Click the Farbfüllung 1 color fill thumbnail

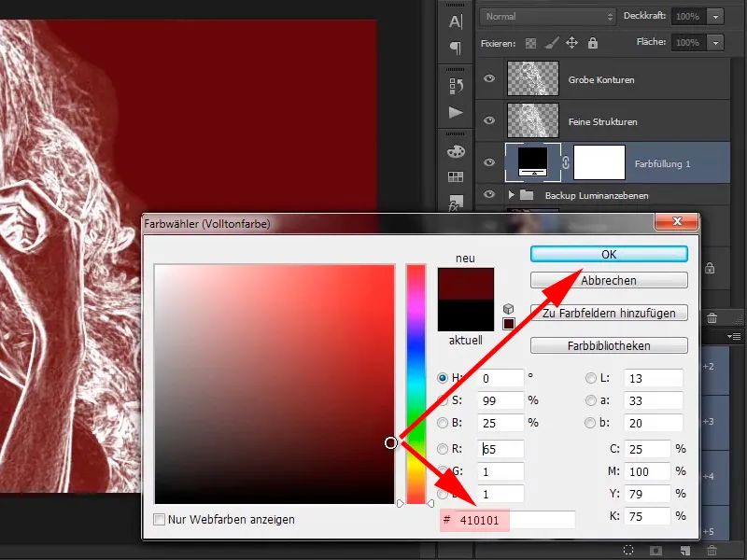coord(532,162)
